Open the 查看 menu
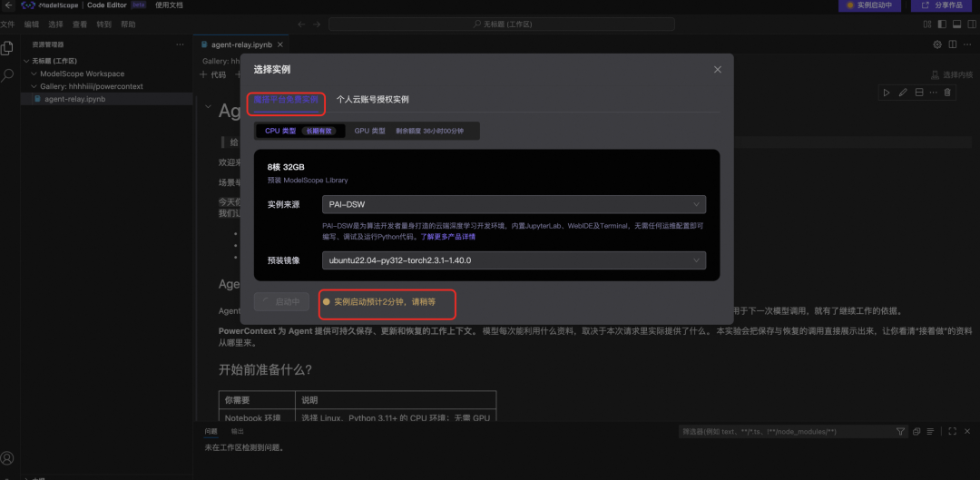The width and height of the screenshot is (980, 480). click(80, 24)
